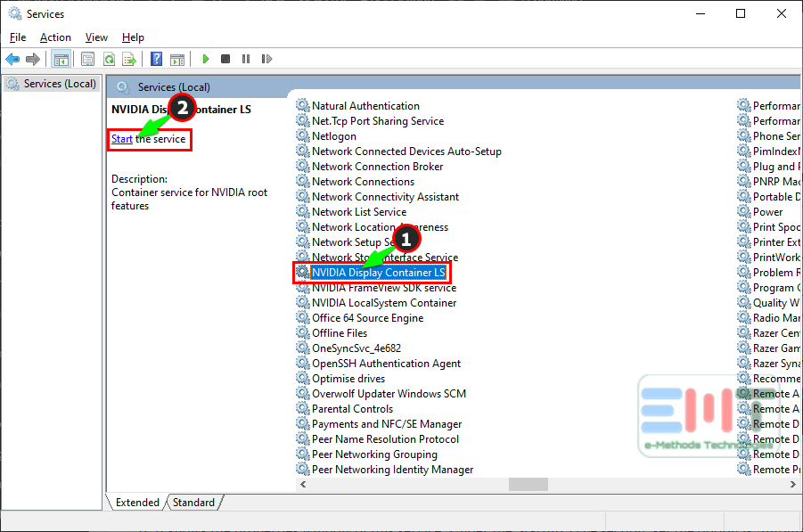Screen dimensions: 803x532
Task: Open the File menu
Action: coord(18,37)
